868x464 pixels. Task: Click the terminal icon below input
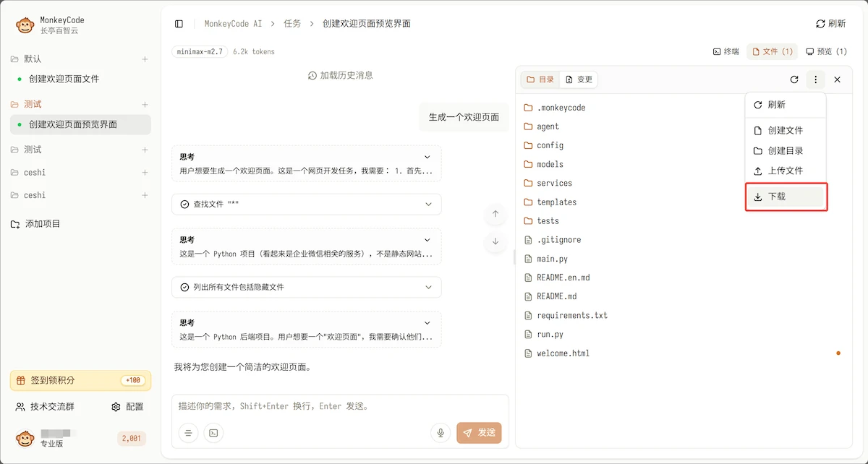213,433
